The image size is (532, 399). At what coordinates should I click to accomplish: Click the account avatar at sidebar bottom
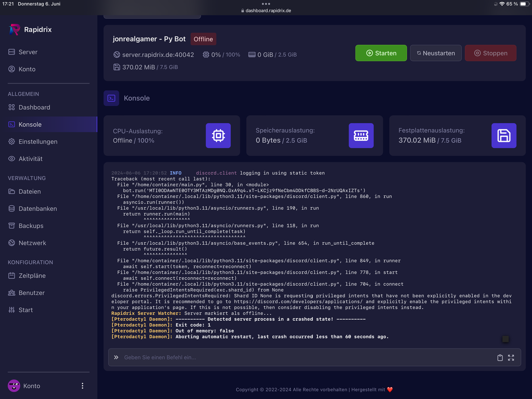click(x=14, y=386)
